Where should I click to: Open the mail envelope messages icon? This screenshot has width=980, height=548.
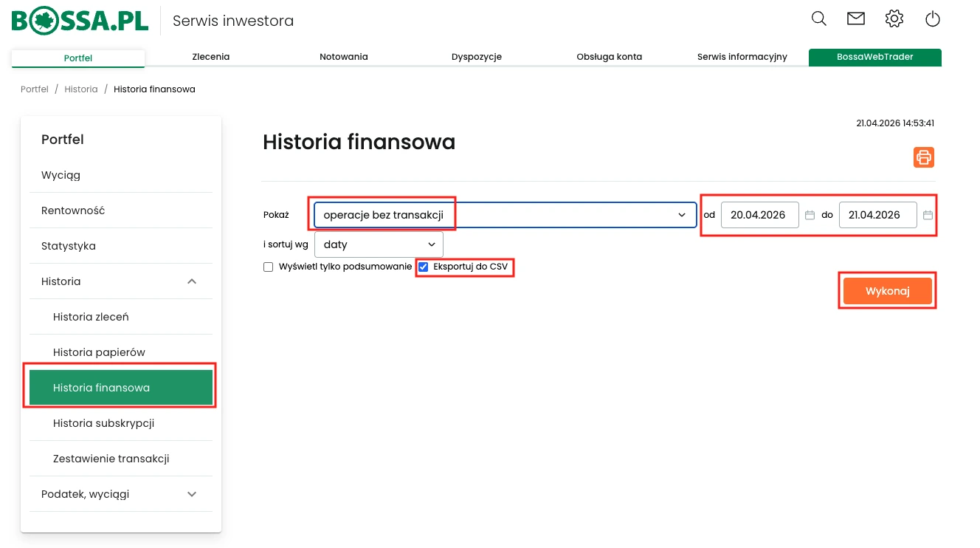(856, 19)
